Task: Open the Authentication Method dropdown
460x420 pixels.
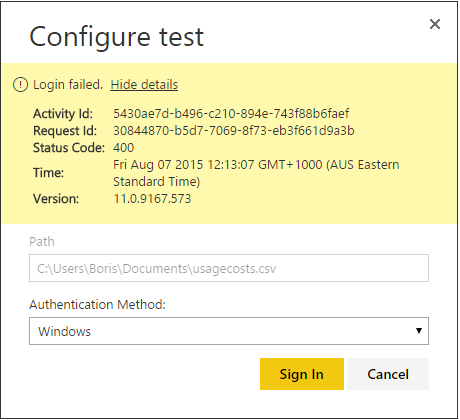Action: (x=229, y=331)
